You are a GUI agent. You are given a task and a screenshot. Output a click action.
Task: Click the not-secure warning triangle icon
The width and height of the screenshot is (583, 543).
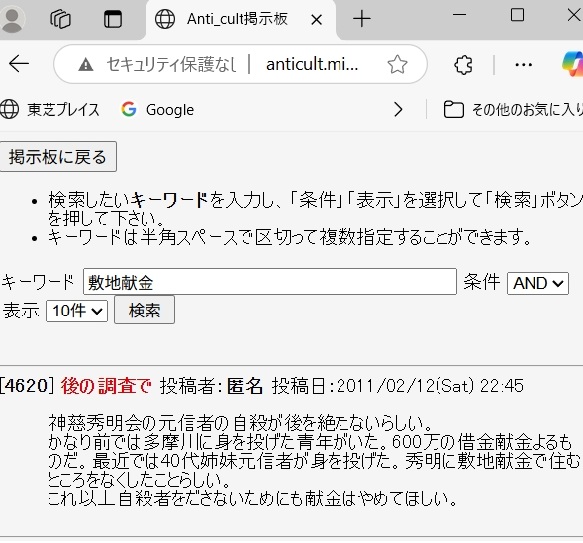click(86, 64)
